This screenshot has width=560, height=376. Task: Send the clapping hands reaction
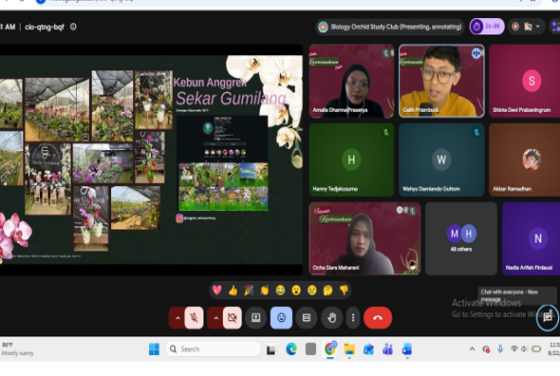click(x=265, y=290)
